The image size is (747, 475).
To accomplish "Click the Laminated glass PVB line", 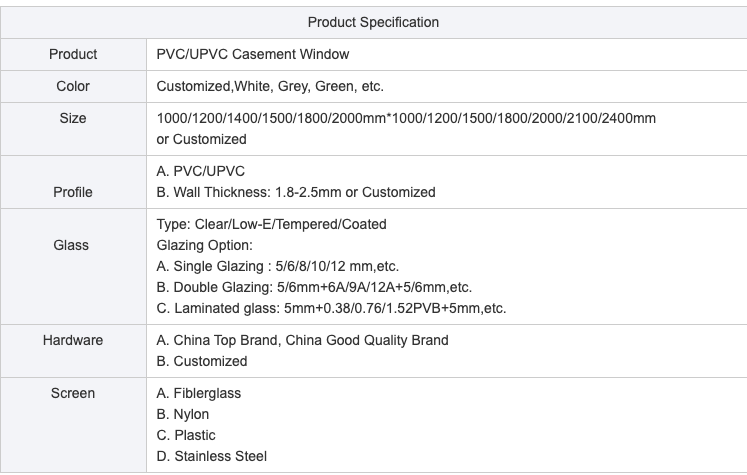I will (331, 308).
